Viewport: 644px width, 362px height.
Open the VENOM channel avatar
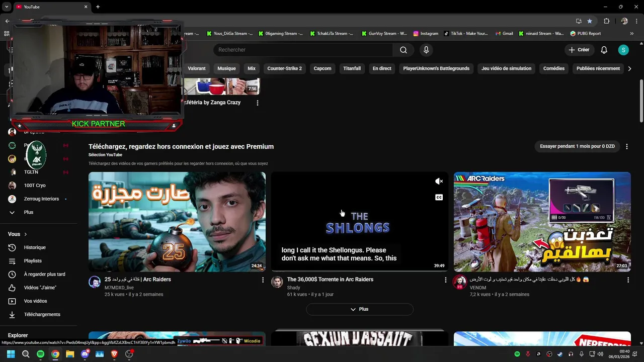(460, 282)
